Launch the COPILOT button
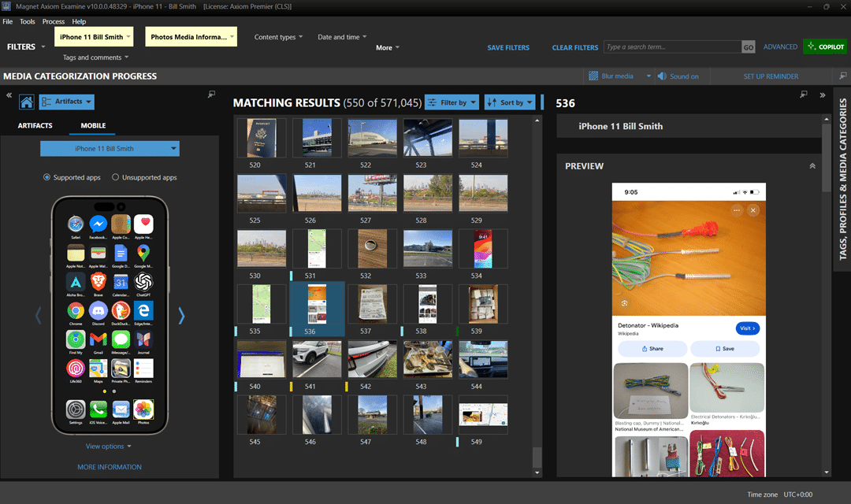Screen dimensions: 851x504 pos(825,46)
